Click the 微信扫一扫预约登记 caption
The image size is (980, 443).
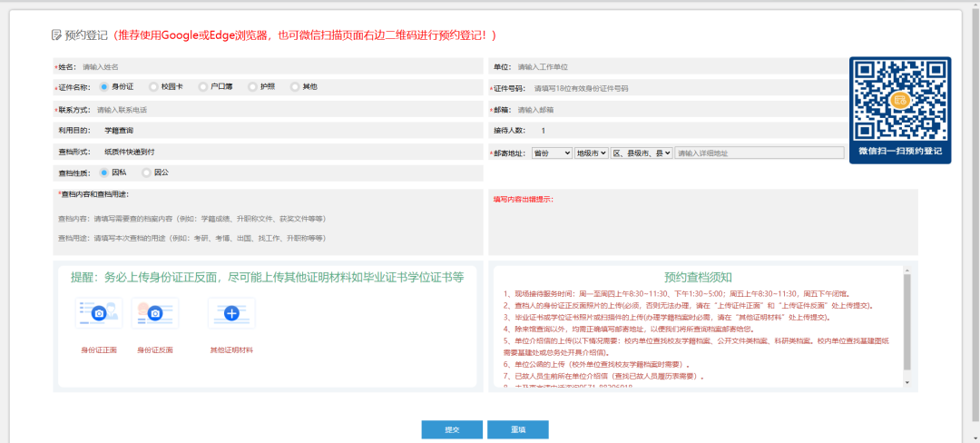pyautogui.click(x=900, y=152)
